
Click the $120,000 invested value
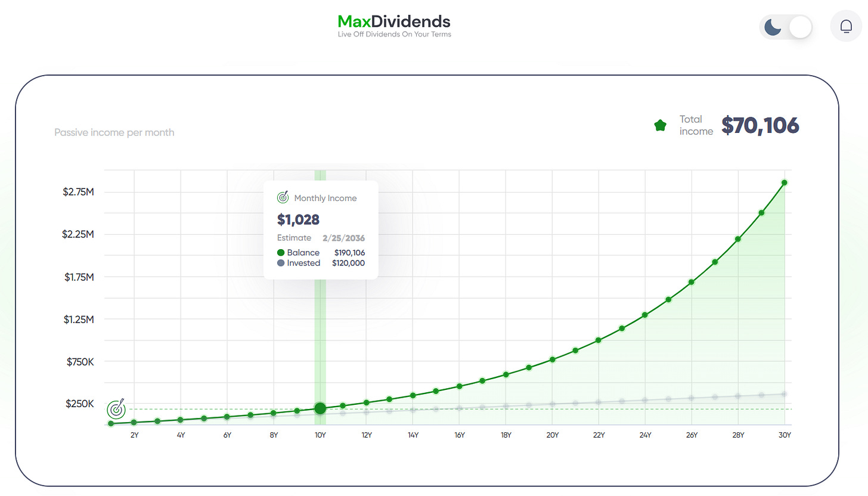pos(349,263)
